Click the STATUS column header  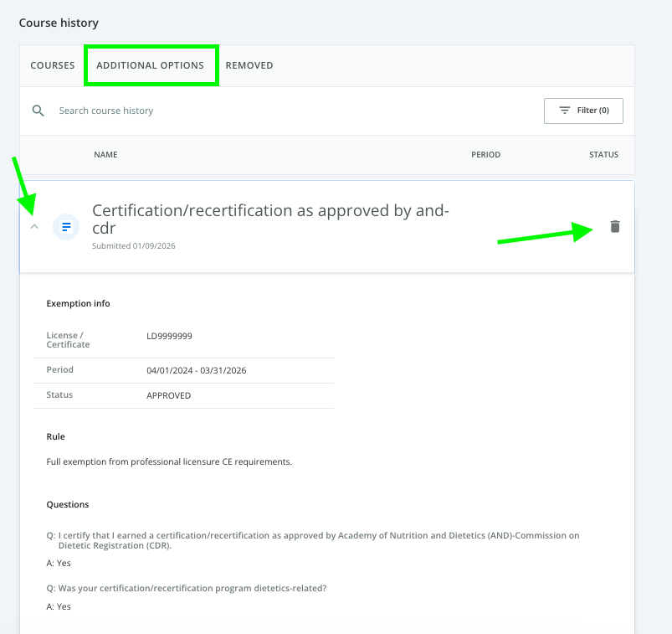(x=603, y=155)
